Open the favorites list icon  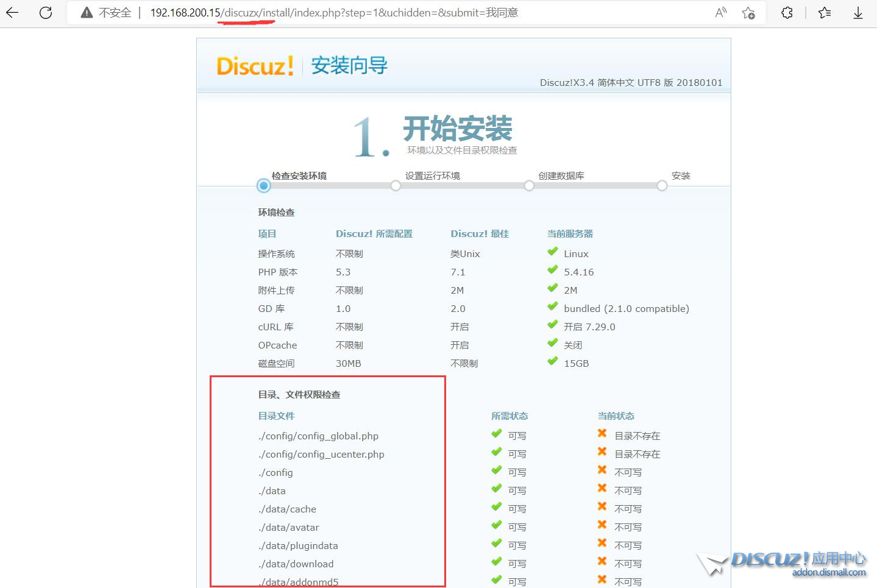(x=825, y=13)
